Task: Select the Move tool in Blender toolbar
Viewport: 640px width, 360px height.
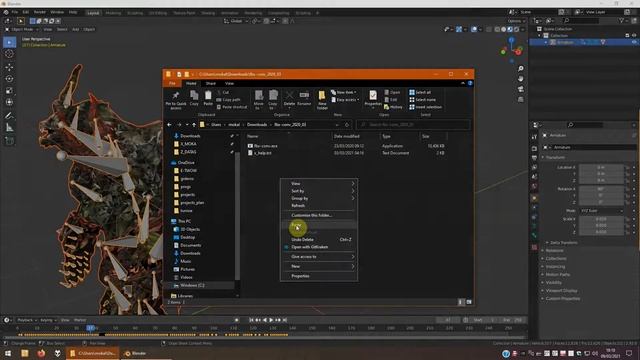Action: click(9, 67)
